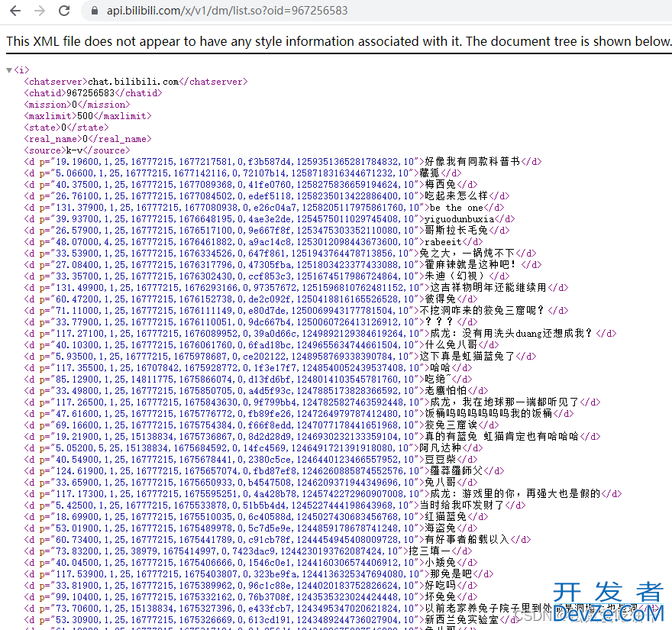Click the browser forward arrow
The image size is (672, 630).
pyautogui.click(x=40, y=11)
